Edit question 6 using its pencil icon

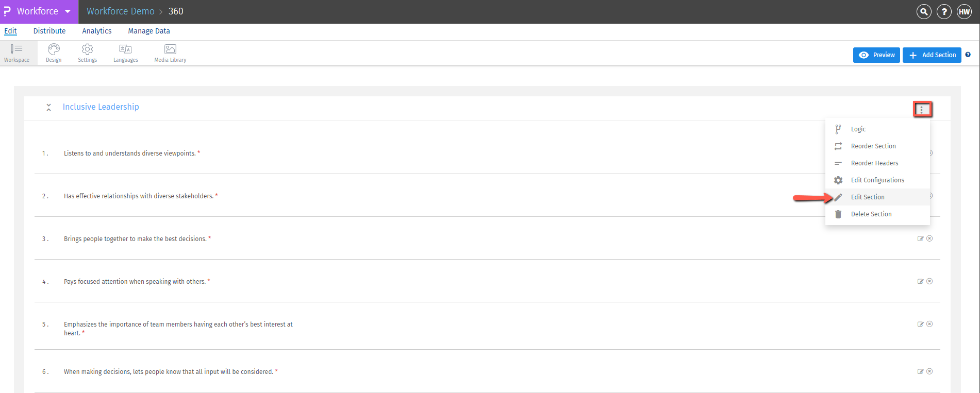coord(920,371)
